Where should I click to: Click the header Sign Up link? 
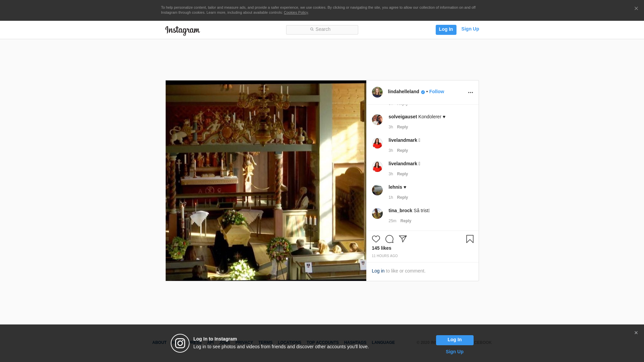(x=470, y=29)
